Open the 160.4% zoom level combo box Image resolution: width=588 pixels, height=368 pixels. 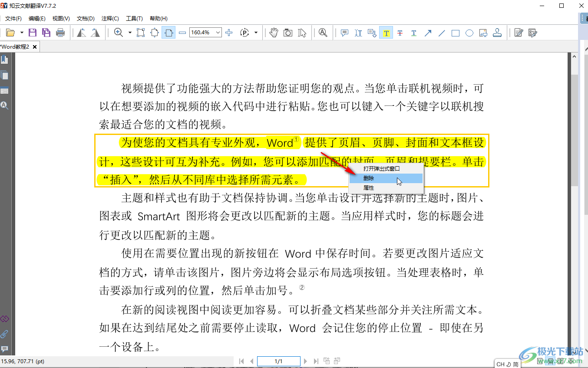click(205, 33)
